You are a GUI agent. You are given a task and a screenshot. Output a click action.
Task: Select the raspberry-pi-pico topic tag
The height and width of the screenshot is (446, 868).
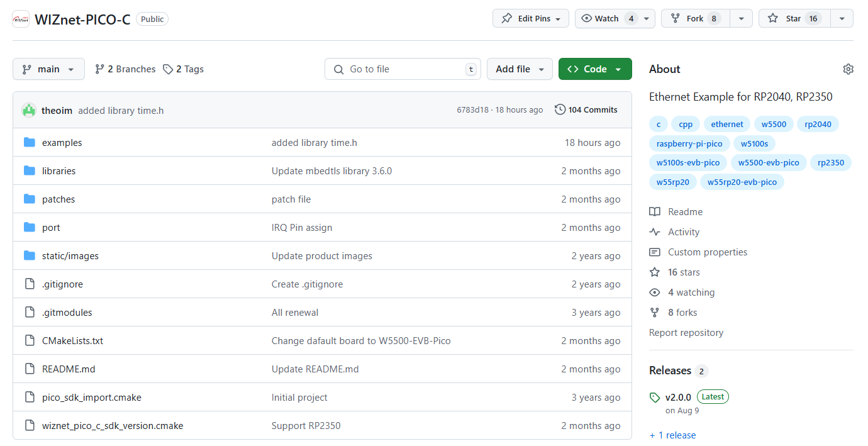(x=689, y=144)
